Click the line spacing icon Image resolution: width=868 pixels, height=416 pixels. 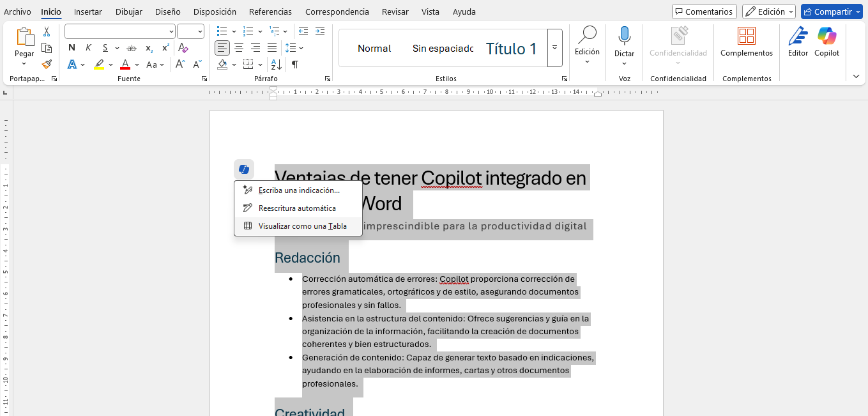291,48
